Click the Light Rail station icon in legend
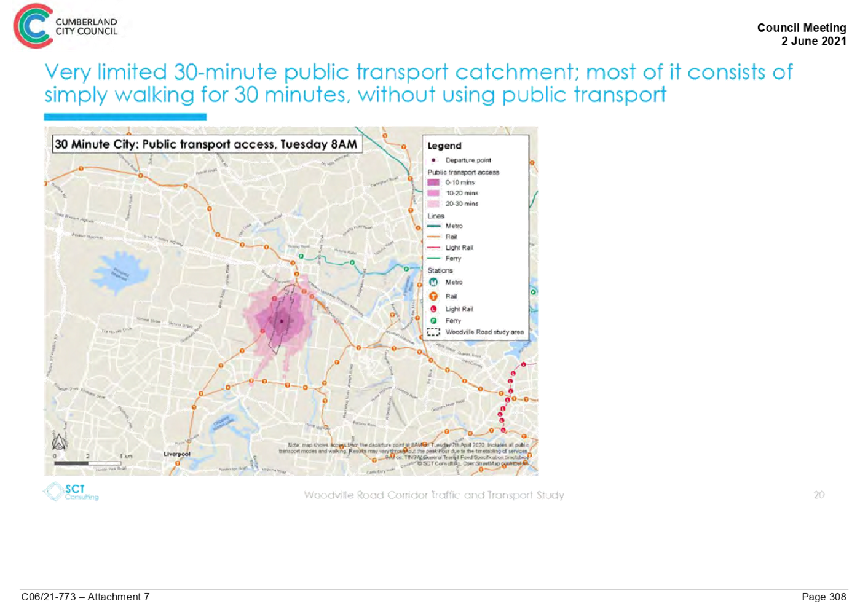This screenshot has height=609, width=868. coord(433,309)
